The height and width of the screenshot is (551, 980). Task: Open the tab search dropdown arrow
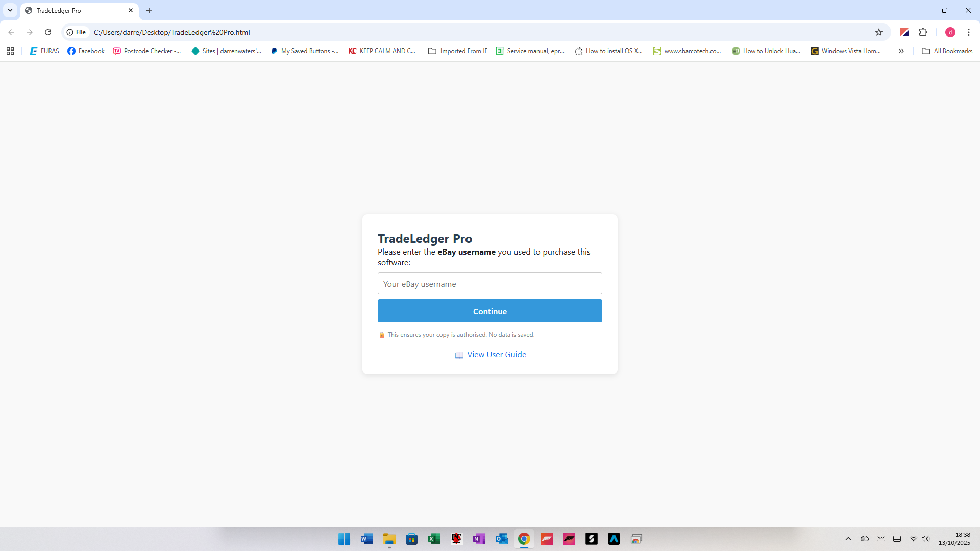click(x=10, y=10)
